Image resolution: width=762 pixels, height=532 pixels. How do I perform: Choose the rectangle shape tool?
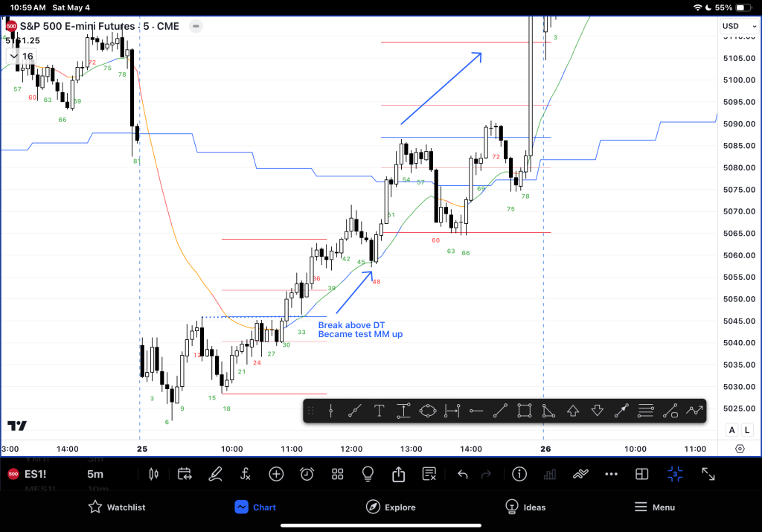tap(524, 410)
